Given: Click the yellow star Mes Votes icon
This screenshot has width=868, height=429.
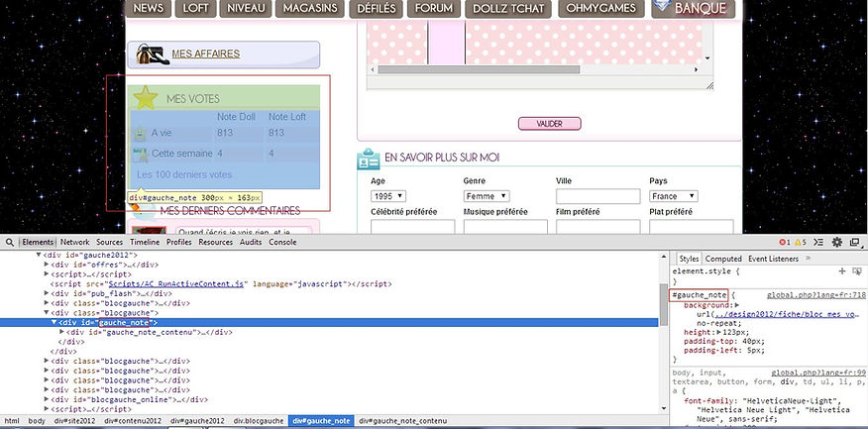Looking at the screenshot, I should (x=146, y=97).
